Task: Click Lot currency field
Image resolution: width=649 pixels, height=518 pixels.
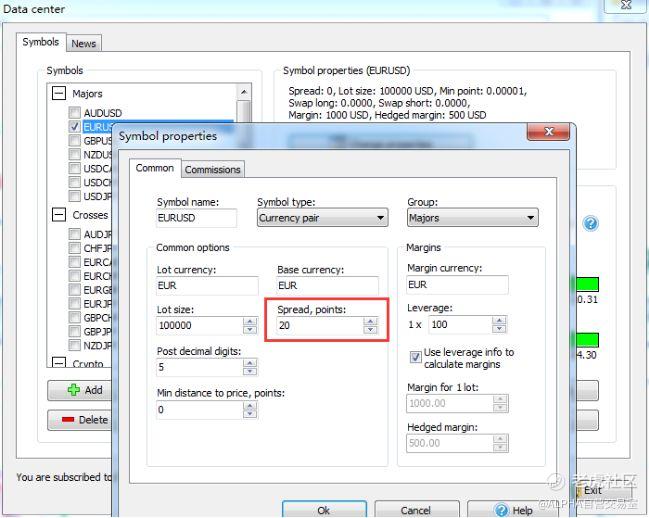Action: click(207, 285)
